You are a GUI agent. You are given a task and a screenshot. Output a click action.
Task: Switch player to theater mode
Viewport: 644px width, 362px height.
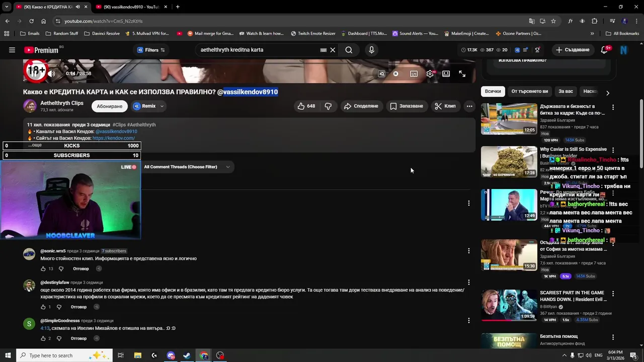click(x=446, y=73)
